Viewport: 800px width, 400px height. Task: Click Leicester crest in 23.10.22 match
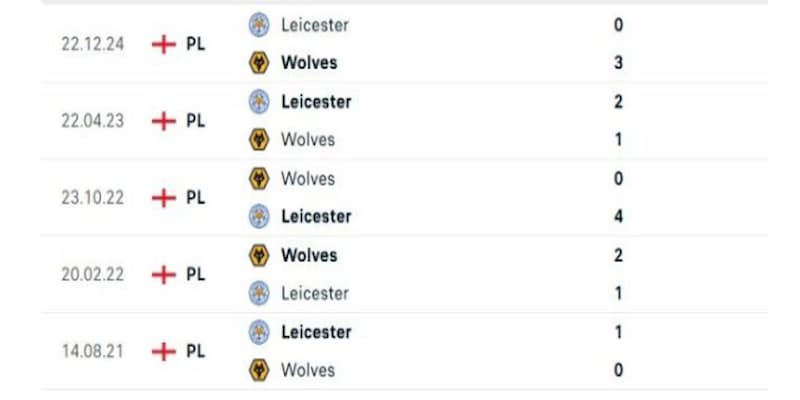pos(259,216)
